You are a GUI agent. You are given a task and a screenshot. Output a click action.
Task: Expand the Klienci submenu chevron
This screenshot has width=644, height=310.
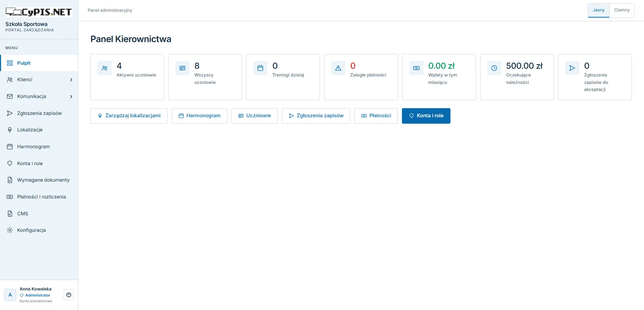[71, 80]
